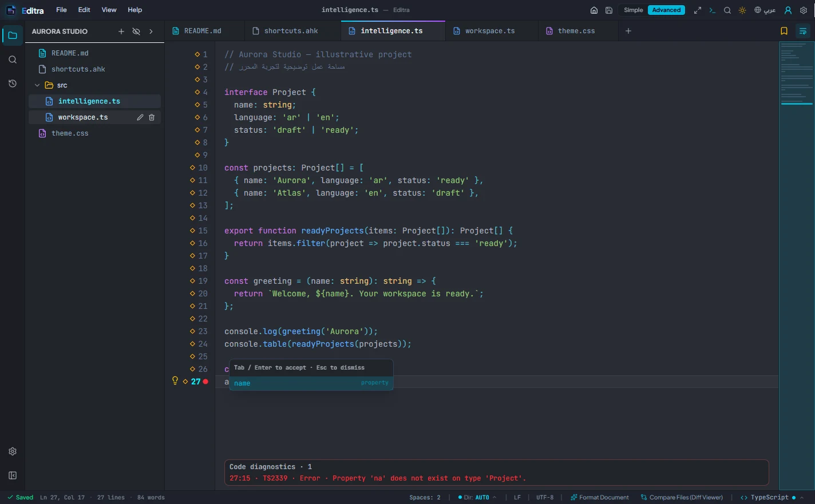Click Format Document in the status bar
This screenshot has width=815, height=504.
[600, 498]
